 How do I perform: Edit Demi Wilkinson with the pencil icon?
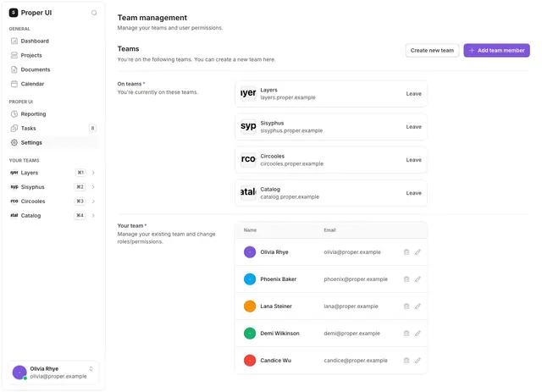click(x=418, y=334)
